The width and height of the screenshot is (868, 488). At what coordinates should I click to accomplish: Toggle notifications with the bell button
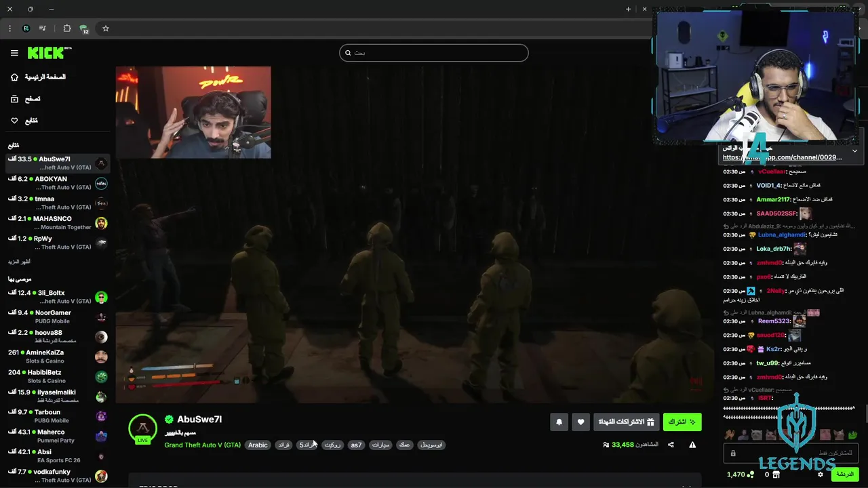click(x=559, y=422)
